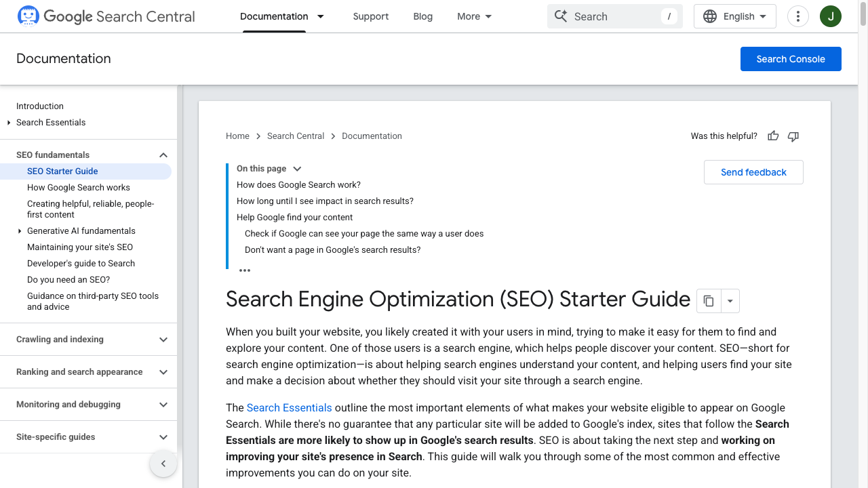Screen dimensions: 868x488
Task: Open Guidance on third-party SEO tools and advice
Action: click(93, 302)
